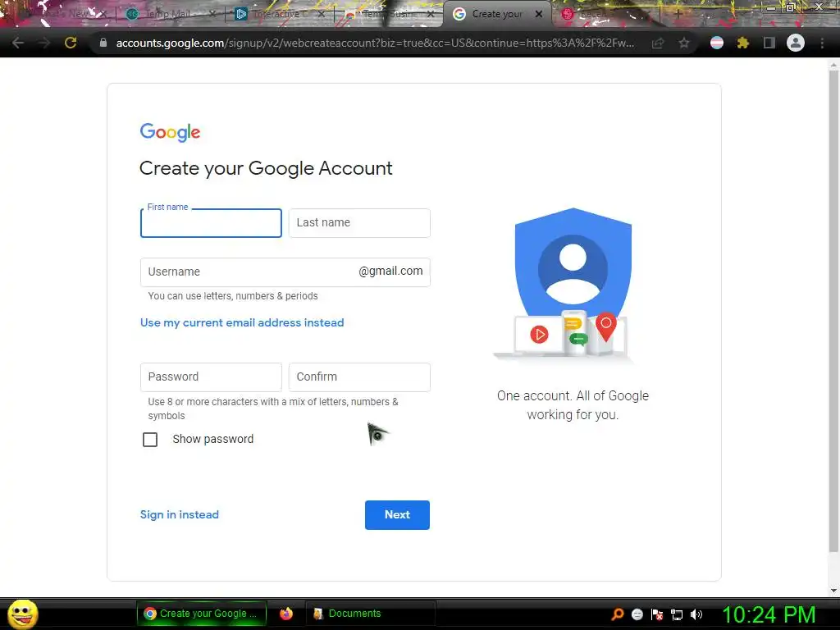Click the address bar URL
Image resolution: width=840 pixels, height=630 pixels.
click(x=375, y=43)
